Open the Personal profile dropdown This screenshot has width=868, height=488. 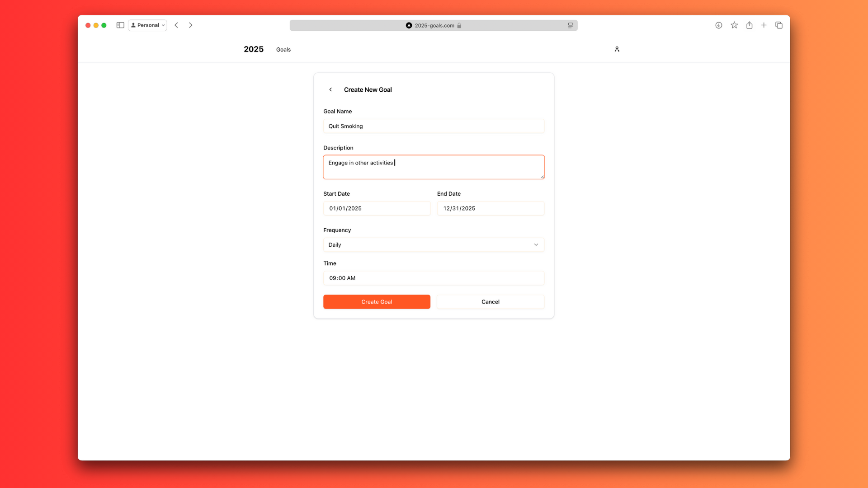[148, 25]
